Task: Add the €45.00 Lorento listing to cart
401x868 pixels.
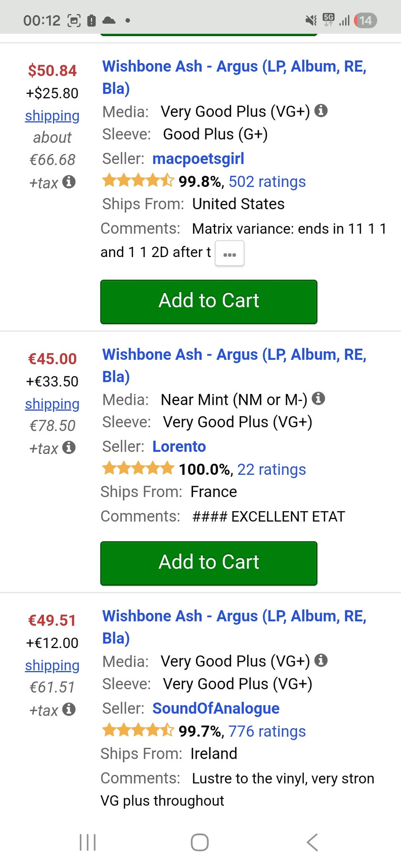Action: (x=209, y=563)
